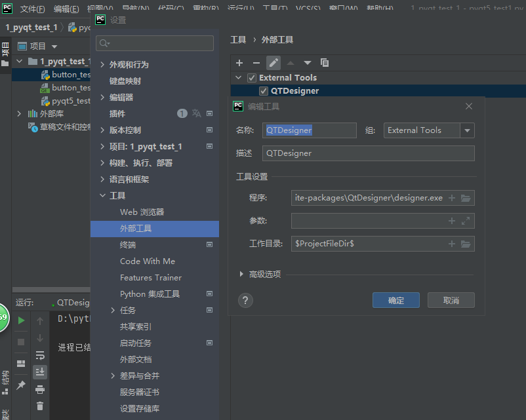
Task: Toggle scroll to end icon in run panel
Action: pos(40,372)
